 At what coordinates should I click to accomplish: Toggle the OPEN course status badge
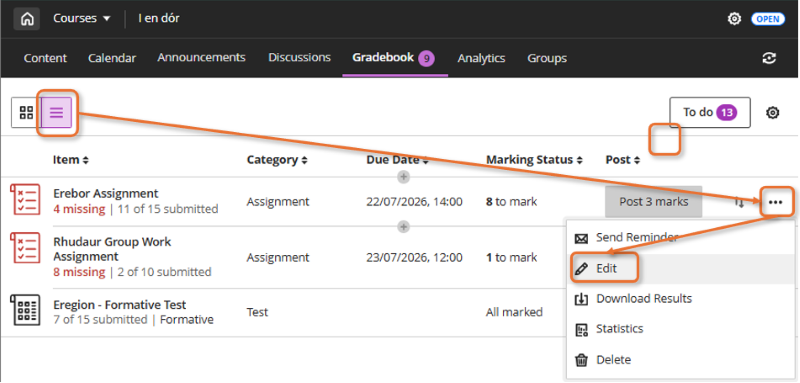tap(767, 19)
